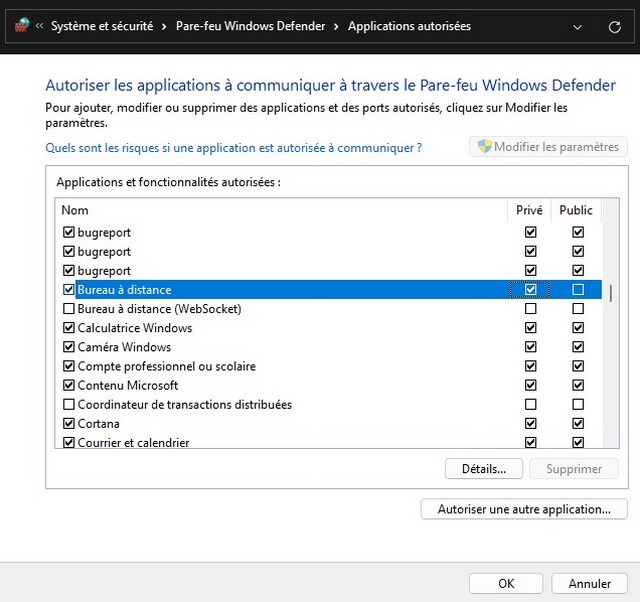Enable Bureau à distance (WebSocket) checkbox
This screenshot has width=640, height=602.
(69, 309)
